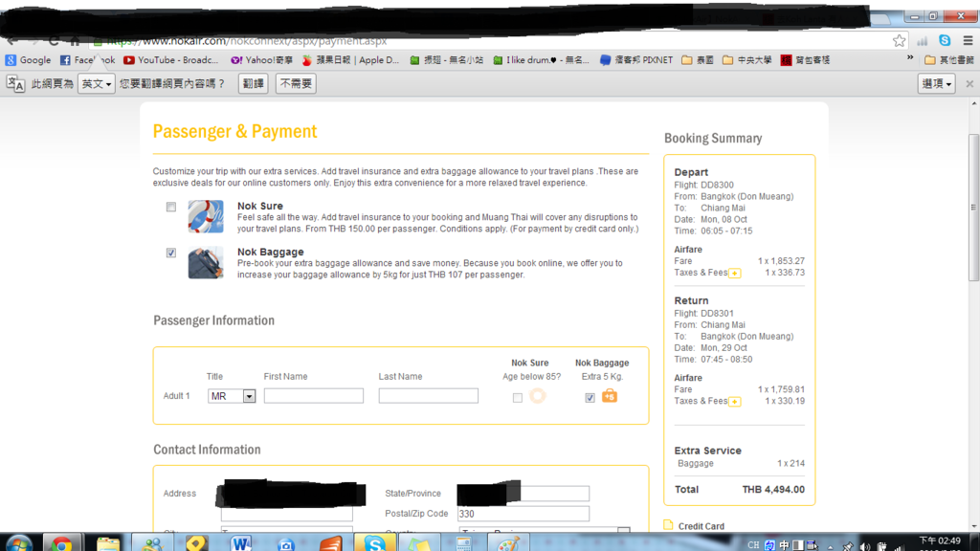The width and height of the screenshot is (980, 551).
Task: Untick Adult 1 extra 5 Kg baggage checkbox
Action: click(590, 398)
